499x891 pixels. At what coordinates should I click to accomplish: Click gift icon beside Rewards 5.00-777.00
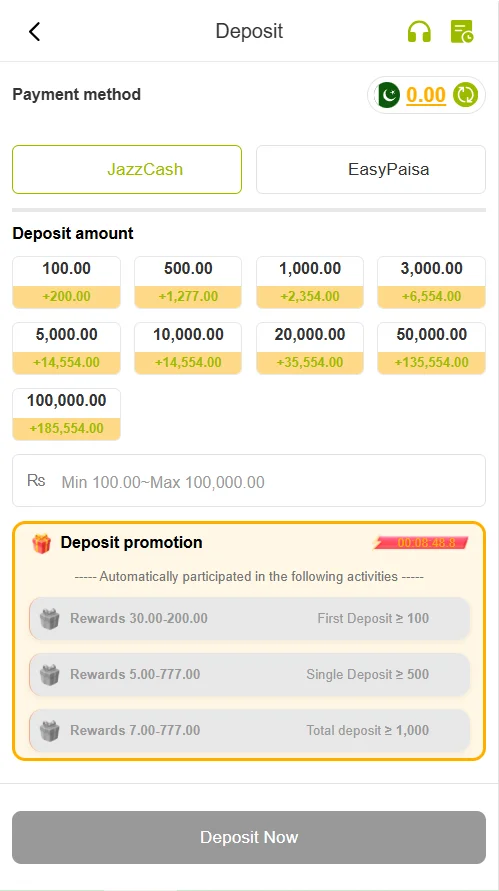pos(49,675)
